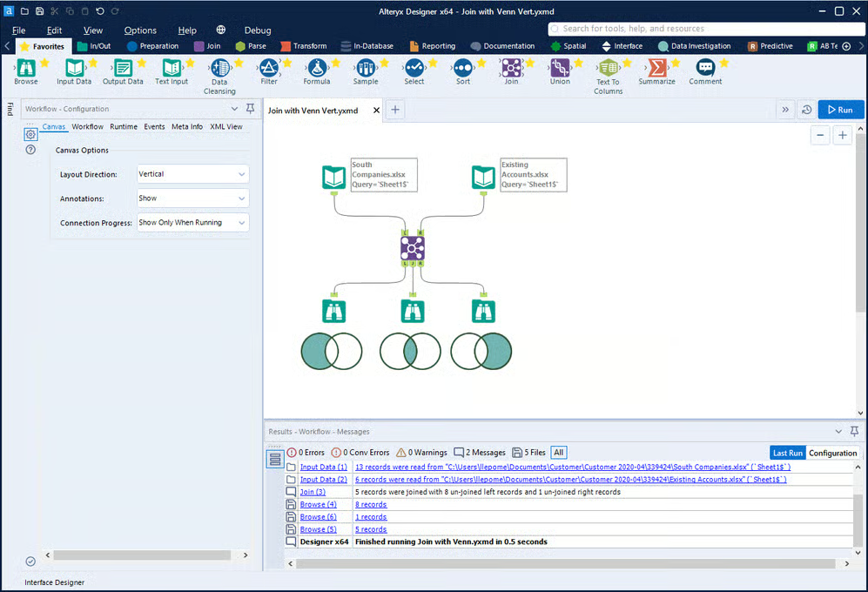
Task: Open the help question mark icon
Action: (30, 150)
